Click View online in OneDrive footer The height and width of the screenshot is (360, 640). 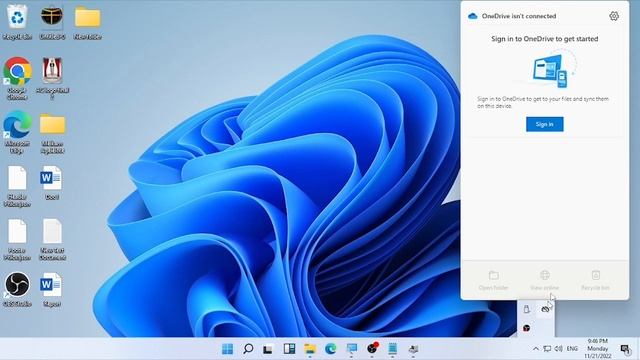point(544,280)
